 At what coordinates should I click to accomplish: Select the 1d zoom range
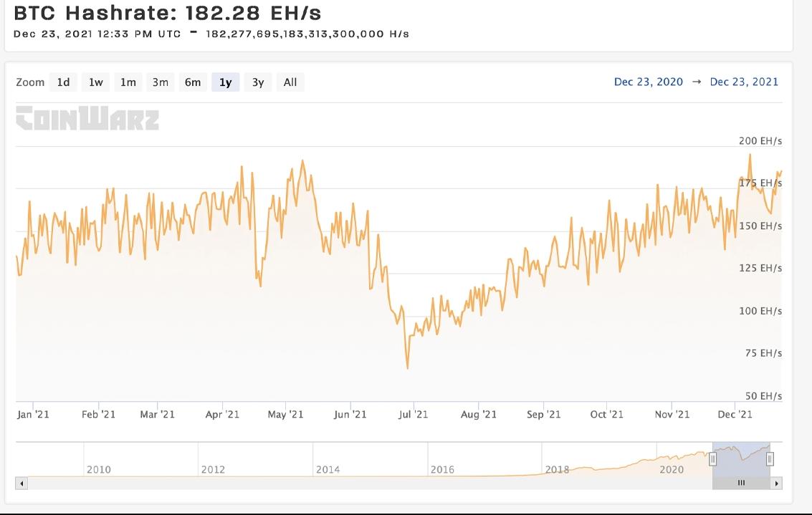[63, 82]
